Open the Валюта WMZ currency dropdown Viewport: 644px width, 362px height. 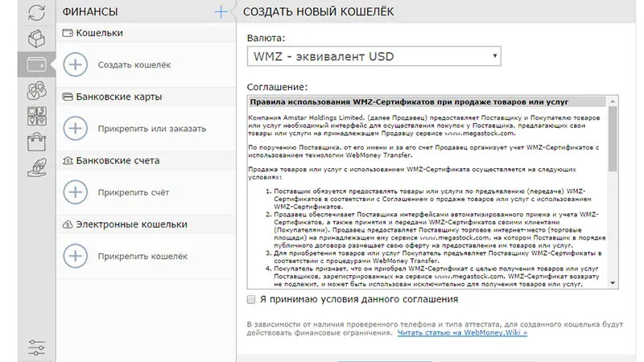point(374,56)
